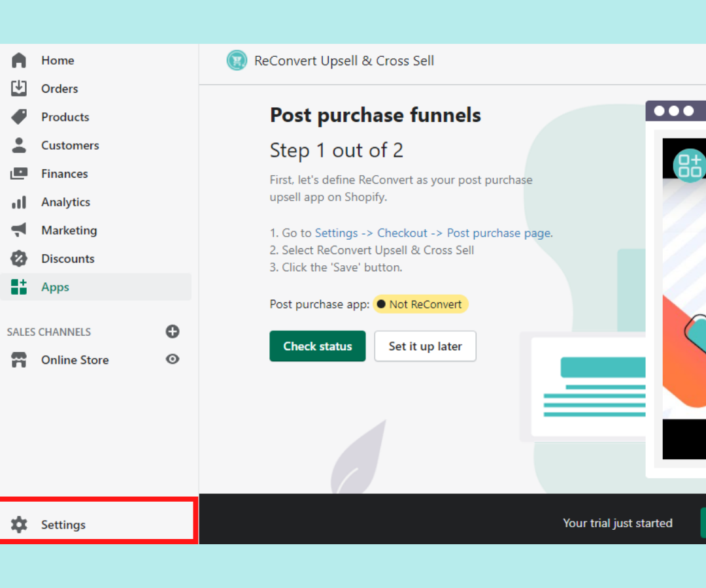This screenshot has height=588, width=706.
Task: Click the Post purchase funnels heading
Action: tap(375, 115)
